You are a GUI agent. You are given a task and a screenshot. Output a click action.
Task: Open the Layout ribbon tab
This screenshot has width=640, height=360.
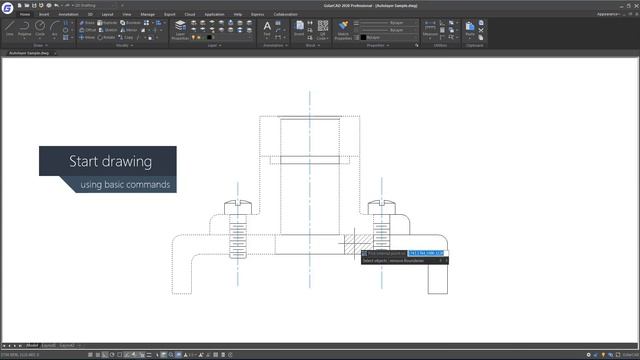click(x=107, y=14)
